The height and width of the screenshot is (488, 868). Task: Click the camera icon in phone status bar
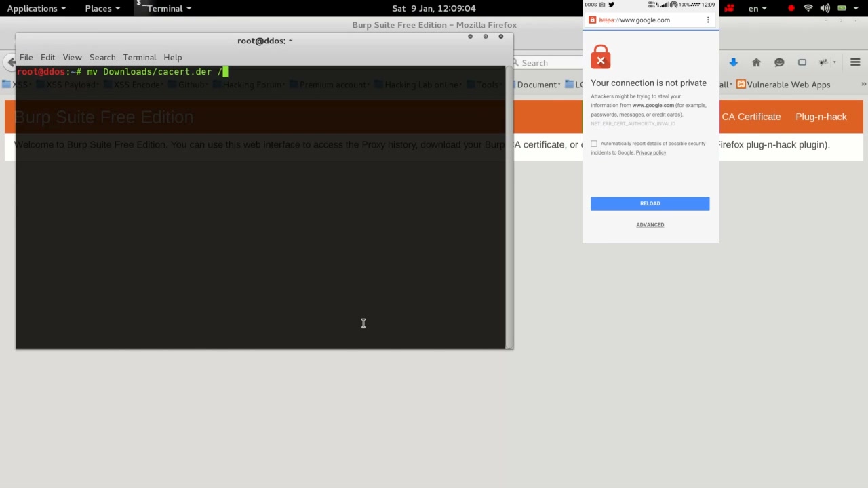[602, 5]
